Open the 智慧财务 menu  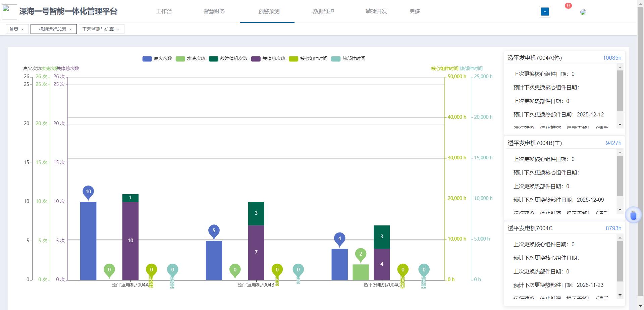point(214,11)
